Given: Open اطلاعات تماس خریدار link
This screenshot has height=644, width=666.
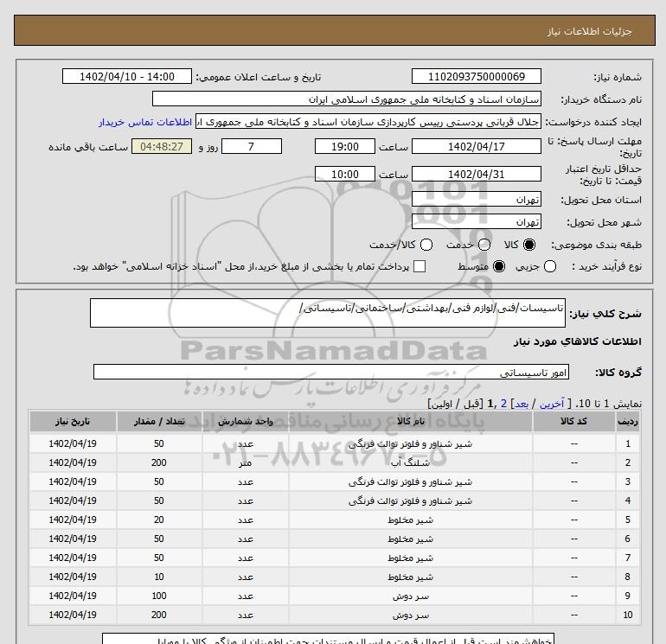Looking at the screenshot, I should (x=145, y=122).
